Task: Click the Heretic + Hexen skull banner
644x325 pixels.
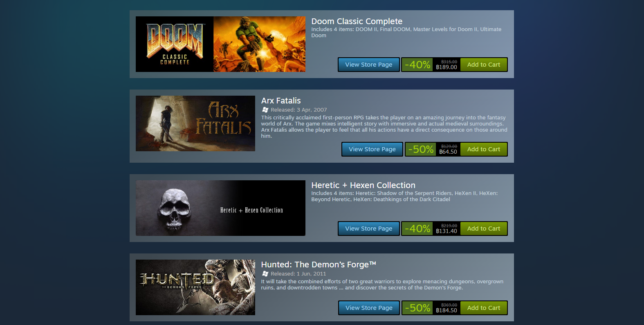Action: point(220,208)
